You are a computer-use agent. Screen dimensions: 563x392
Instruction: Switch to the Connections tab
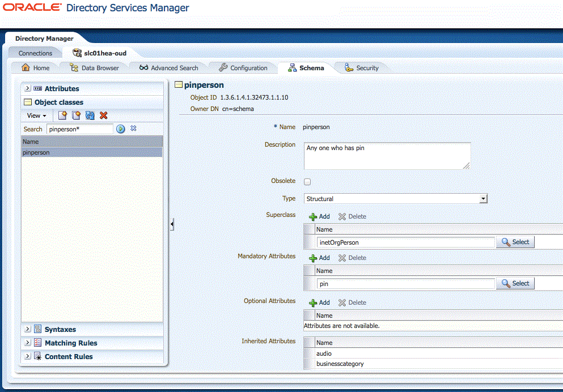click(x=35, y=53)
